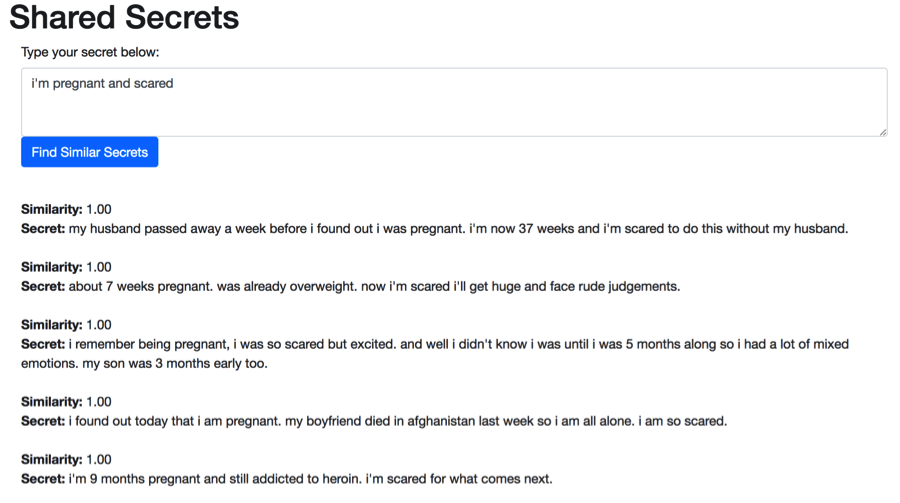Click the 'Type your secret below' label
The image size is (900, 503).
pos(90,52)
